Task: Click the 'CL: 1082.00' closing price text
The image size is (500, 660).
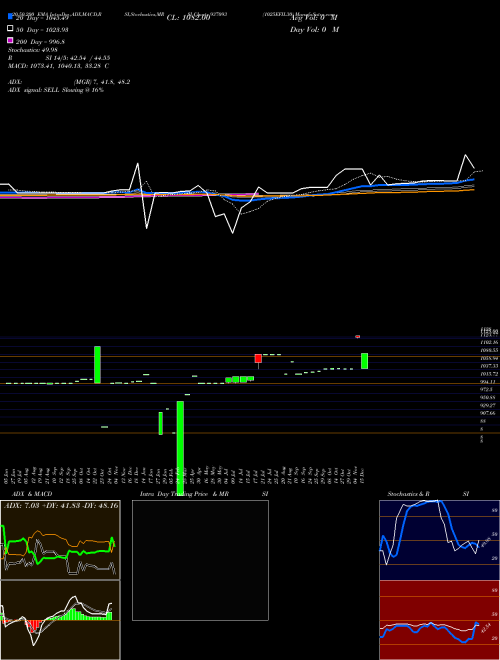Action: [x=188, y=18]
